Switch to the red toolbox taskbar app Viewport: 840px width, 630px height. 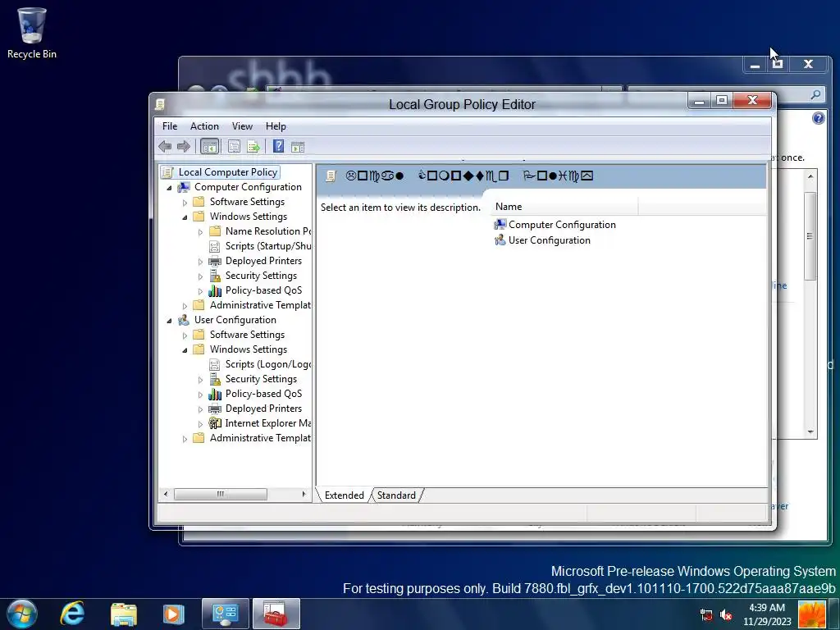click(x=276, y=614)
